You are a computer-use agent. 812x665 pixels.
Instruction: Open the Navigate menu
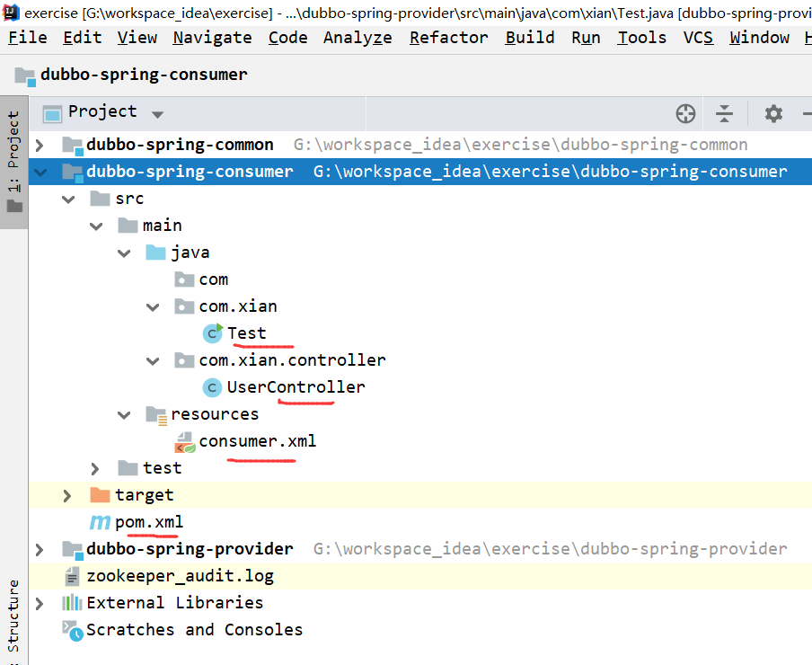point(212,37)
